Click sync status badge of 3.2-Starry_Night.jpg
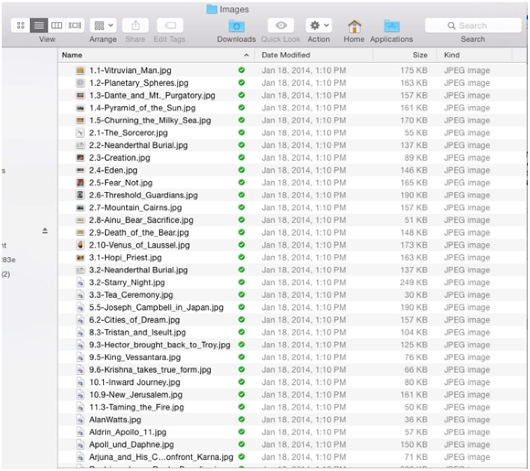The image size is (530, 471). point(241,282)
